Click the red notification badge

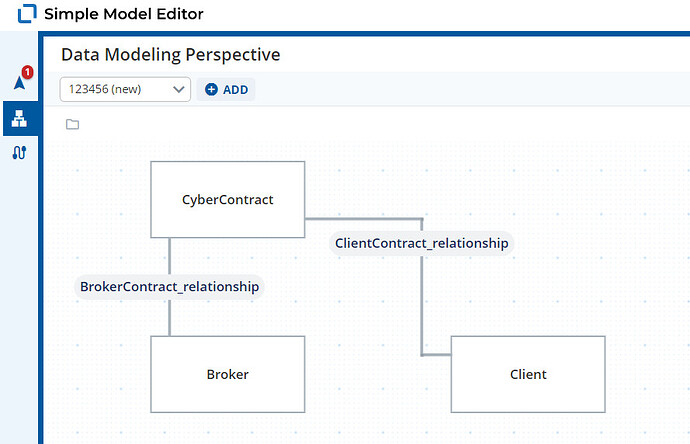pyautogui.click(x=27, y=72)
